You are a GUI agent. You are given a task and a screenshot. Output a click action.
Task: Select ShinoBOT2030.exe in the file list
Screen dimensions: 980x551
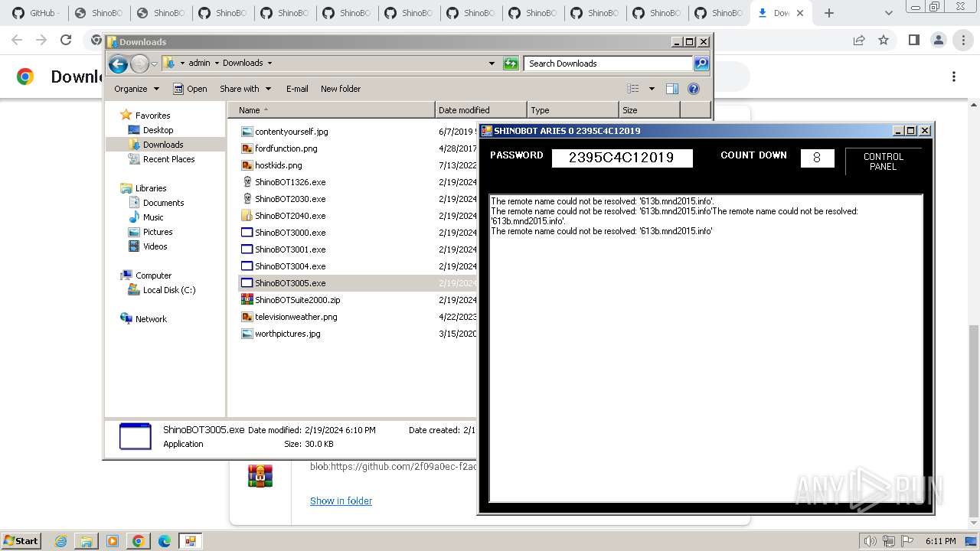coord(290,199)
